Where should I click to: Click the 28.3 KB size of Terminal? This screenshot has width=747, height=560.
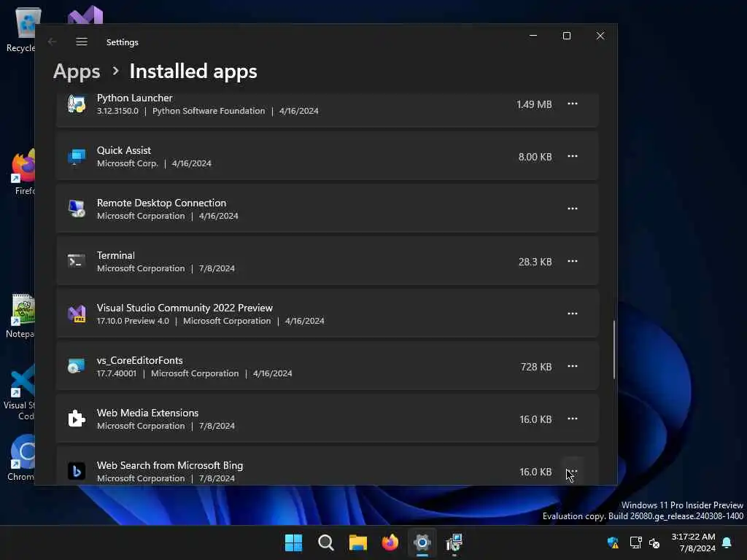pyautogui.click(x=535, y=262)
